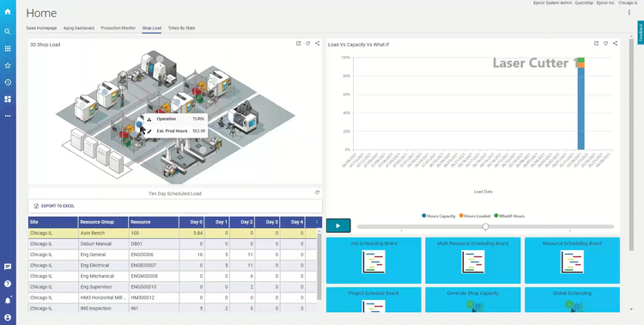Open grid column options menu
This screenshot has height=325, width=644.
tap(317, 222)
